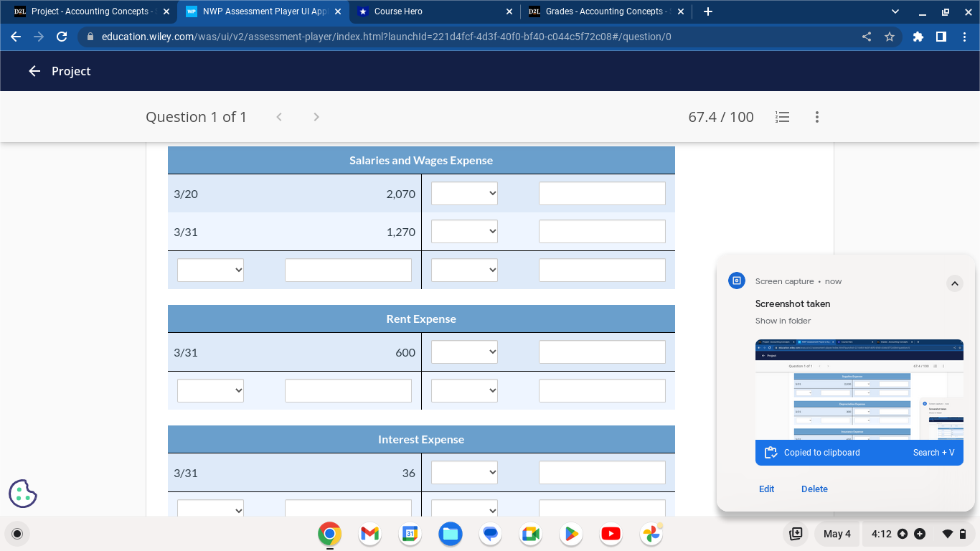Open the dropdown for the 3/20 Salaries entry
980x551 pixels.
[464, 192]
